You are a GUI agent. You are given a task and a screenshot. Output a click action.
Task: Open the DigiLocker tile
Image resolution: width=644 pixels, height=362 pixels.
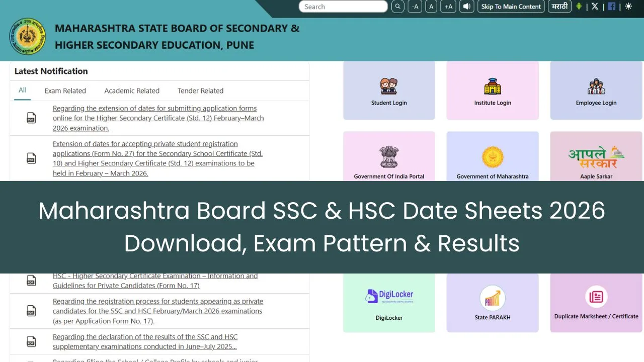389,302
